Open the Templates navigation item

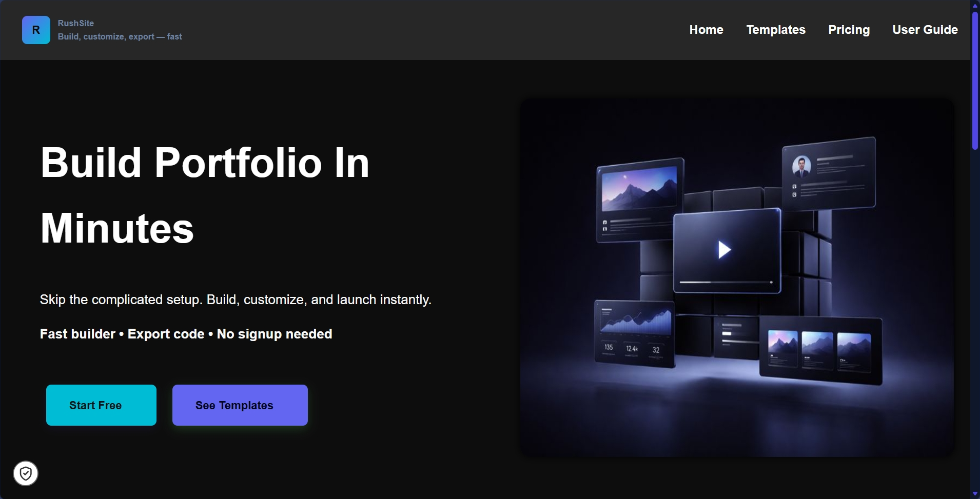point(775,30)
